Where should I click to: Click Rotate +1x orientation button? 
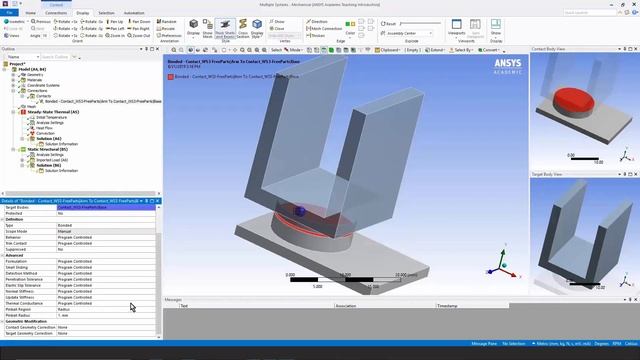coord(66,21)
